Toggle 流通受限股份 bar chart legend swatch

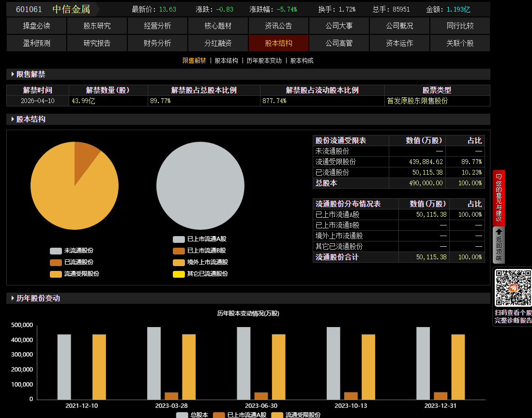tap(277, 415)
